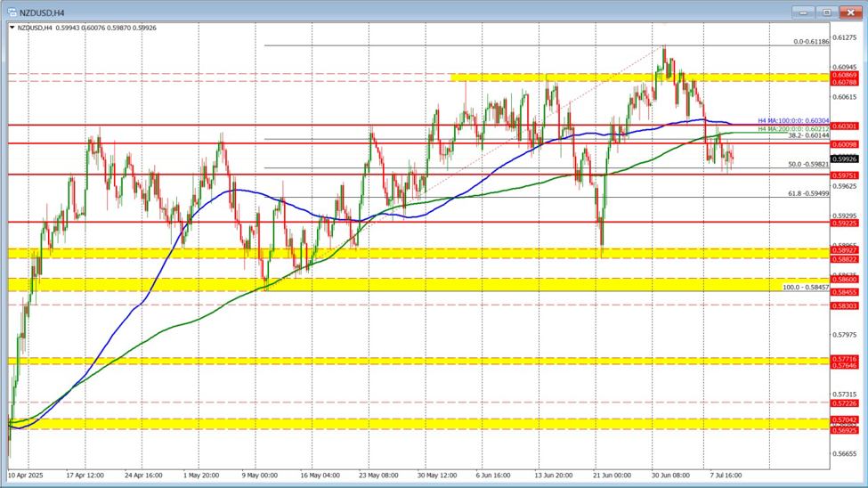Click the red price tag 0.57226
868x488 pixels.
(845, 403)
